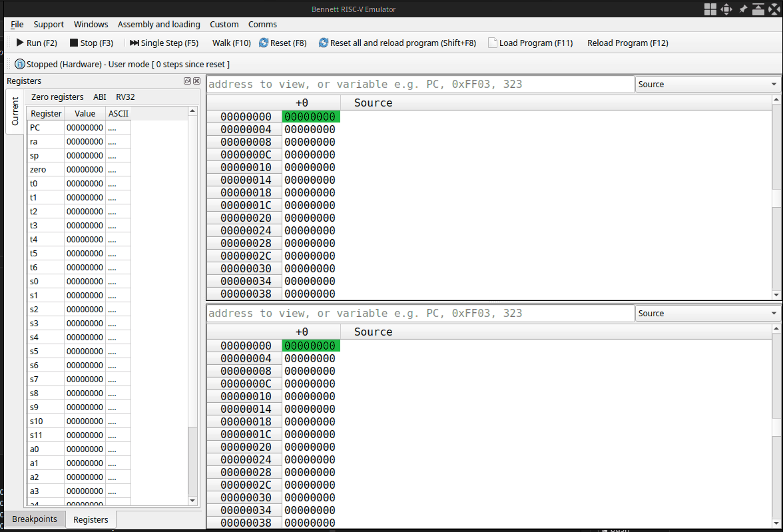Click the Single Step (F5) icon
Screen dimensions: 783x532
[134, 43]
